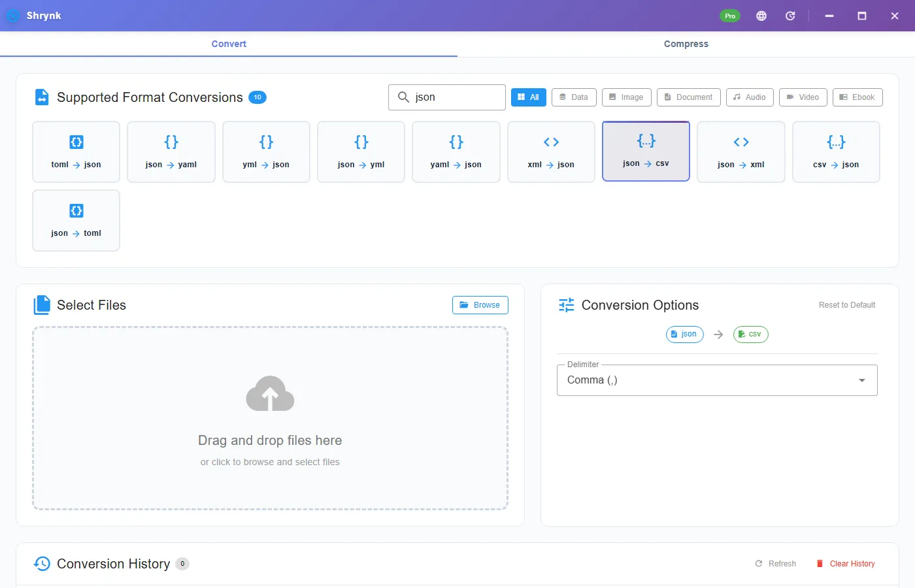This screenshot has height=588, width=915.
Task: Click Reset to Default
Action: (847, 305)
